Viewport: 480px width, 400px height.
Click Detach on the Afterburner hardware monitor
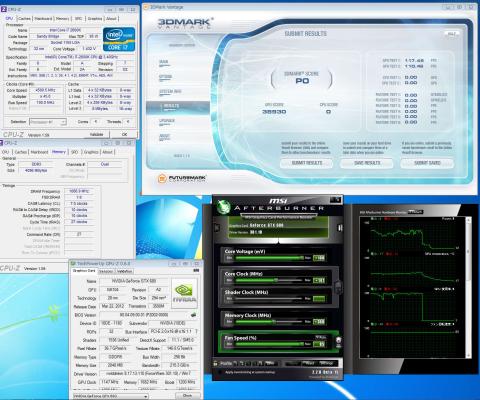(415, 212)
